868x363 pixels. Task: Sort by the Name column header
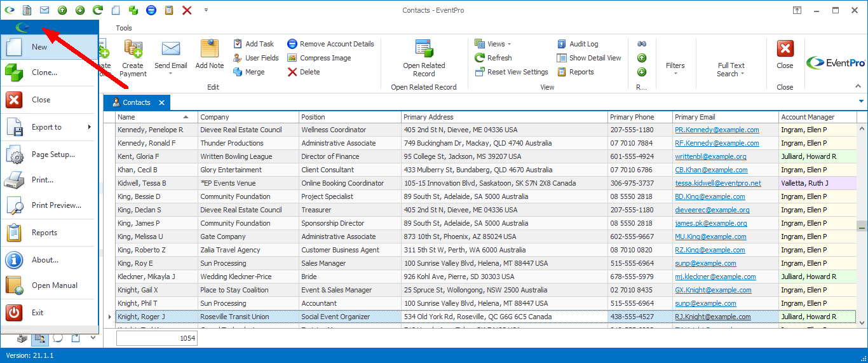click(156, 117)
